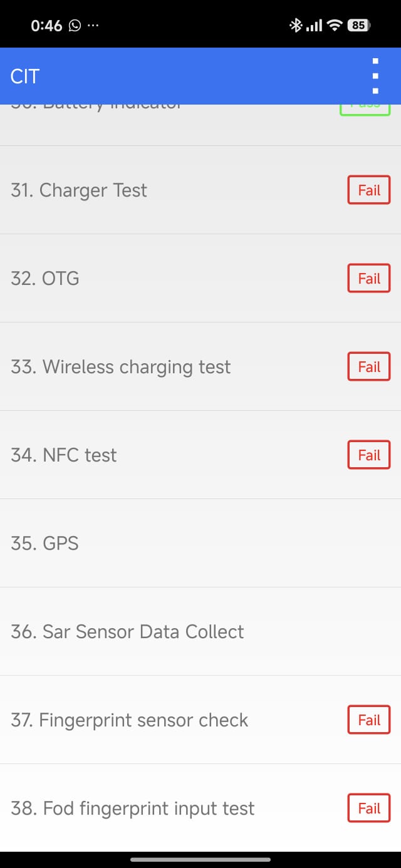The height and width of the screenshot is (868, 401).
Task: Tap the CIT title text
Action: [x=25, y=76]
